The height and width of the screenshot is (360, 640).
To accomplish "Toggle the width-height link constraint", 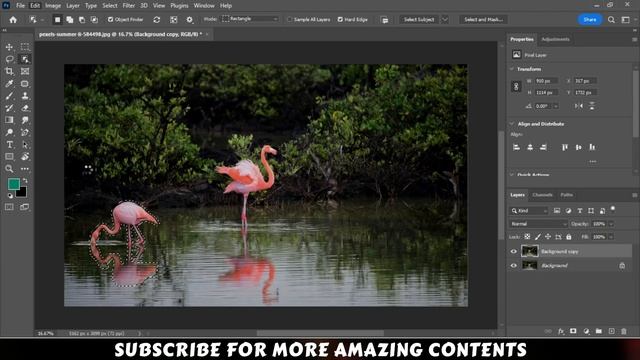I will (516, 87).
